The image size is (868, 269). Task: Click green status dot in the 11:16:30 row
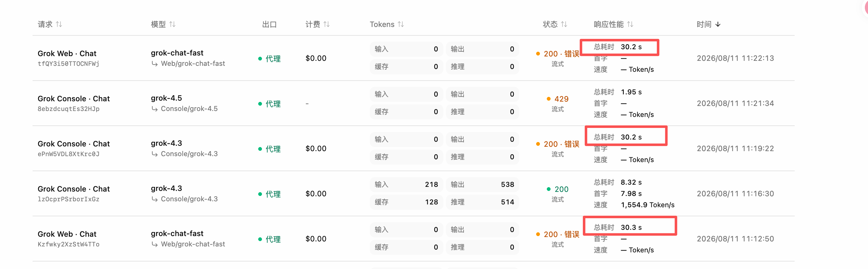(549, 189)
